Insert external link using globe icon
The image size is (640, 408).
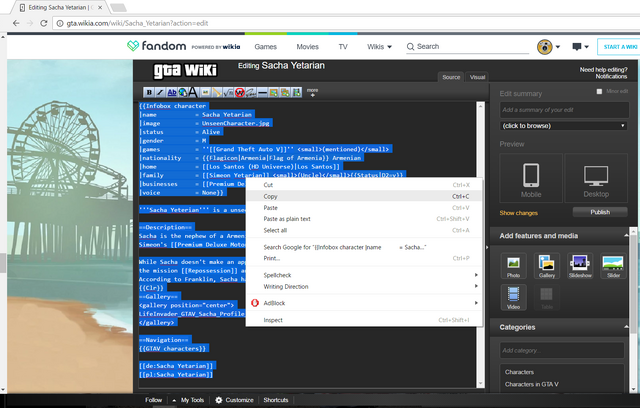click(183, 93)
